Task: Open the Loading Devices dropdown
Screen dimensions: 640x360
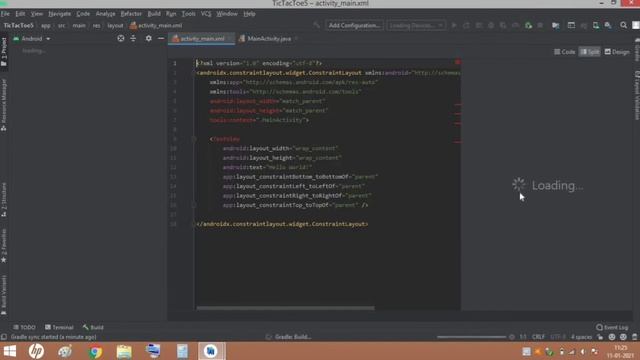Action: [x=416, y=25]
